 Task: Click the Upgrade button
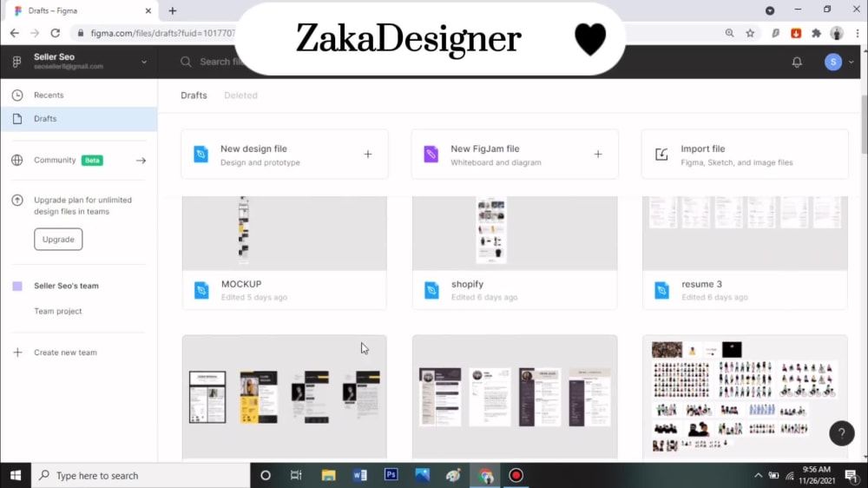pos(58,240)
